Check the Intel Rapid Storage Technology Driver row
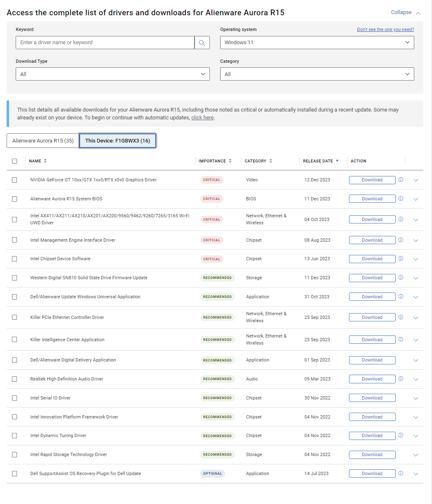This screenshot has height=504, width=432. (14, 454)
